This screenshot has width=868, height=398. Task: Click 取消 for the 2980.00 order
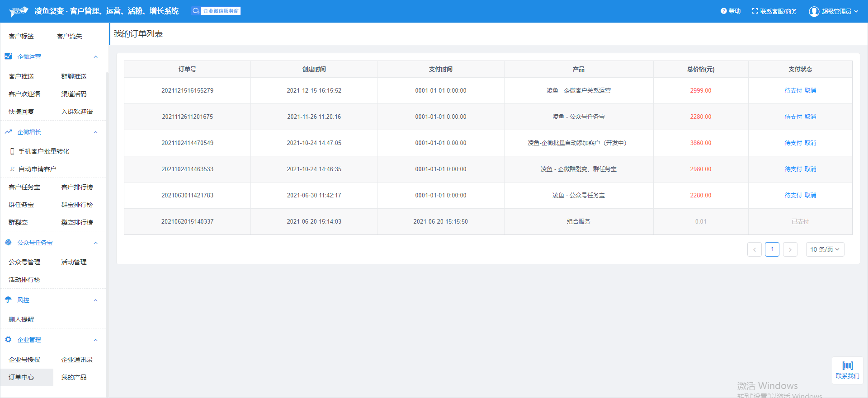point(810,169)
